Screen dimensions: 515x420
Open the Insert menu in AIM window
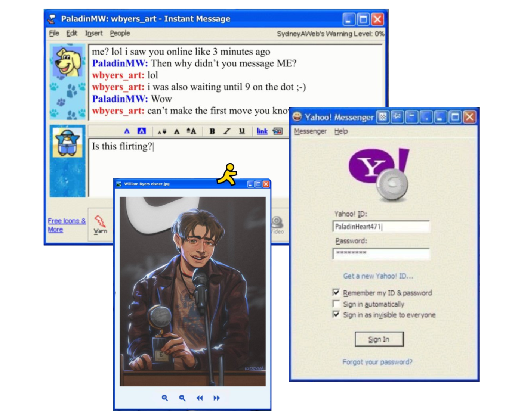pos(93,33)
